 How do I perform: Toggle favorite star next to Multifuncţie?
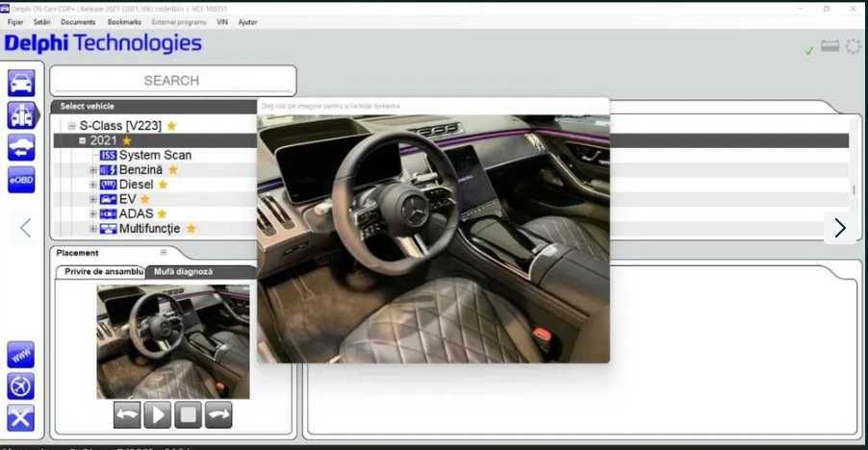coord(191,228)
